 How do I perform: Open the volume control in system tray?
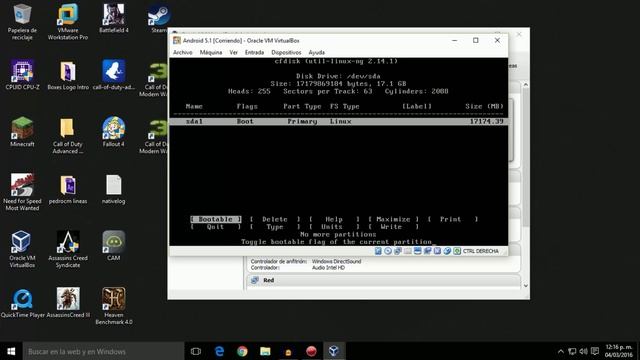point(583,351)
